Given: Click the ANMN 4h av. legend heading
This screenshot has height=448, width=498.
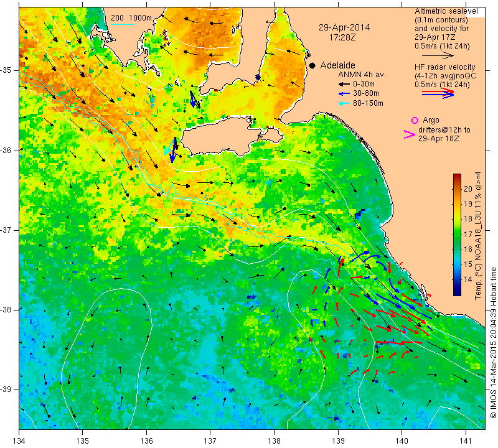Looking at the screenshot, I should [362, 75].
